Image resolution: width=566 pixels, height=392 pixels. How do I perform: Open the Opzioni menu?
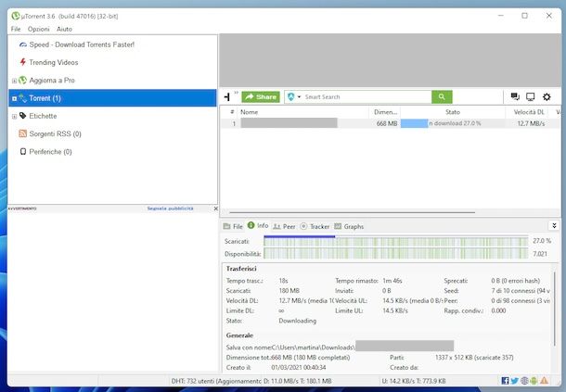39,29
